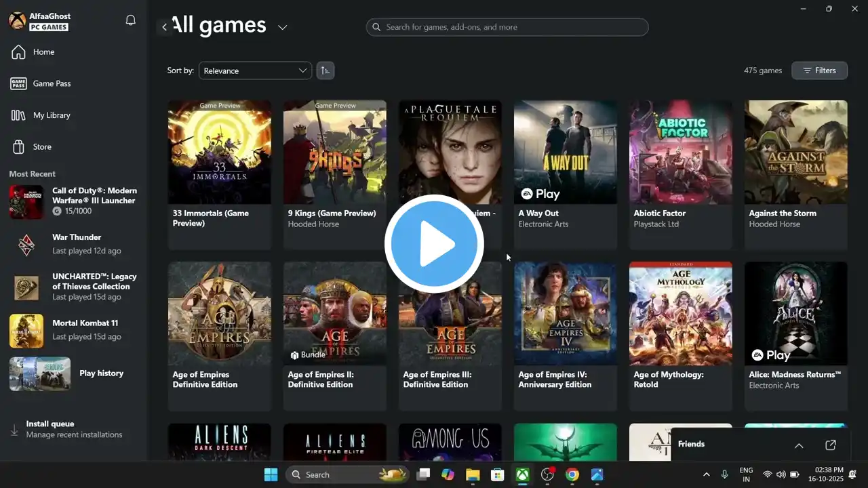This screenshot has height=488, width=868.
Task: Click the large play button overlay
Action: [434, 244]
